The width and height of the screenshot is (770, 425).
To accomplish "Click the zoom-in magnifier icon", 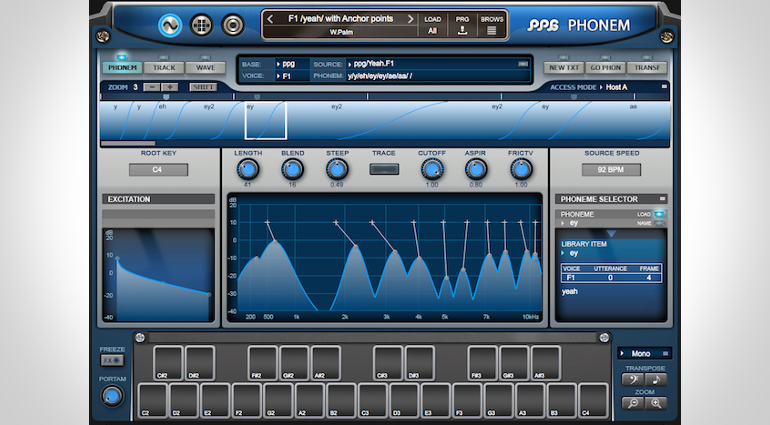I will pyautogui.click(x=656, y=403).
